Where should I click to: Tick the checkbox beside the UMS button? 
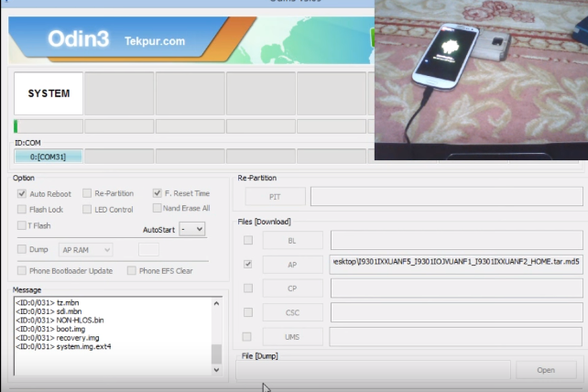[x=246, y=336]
